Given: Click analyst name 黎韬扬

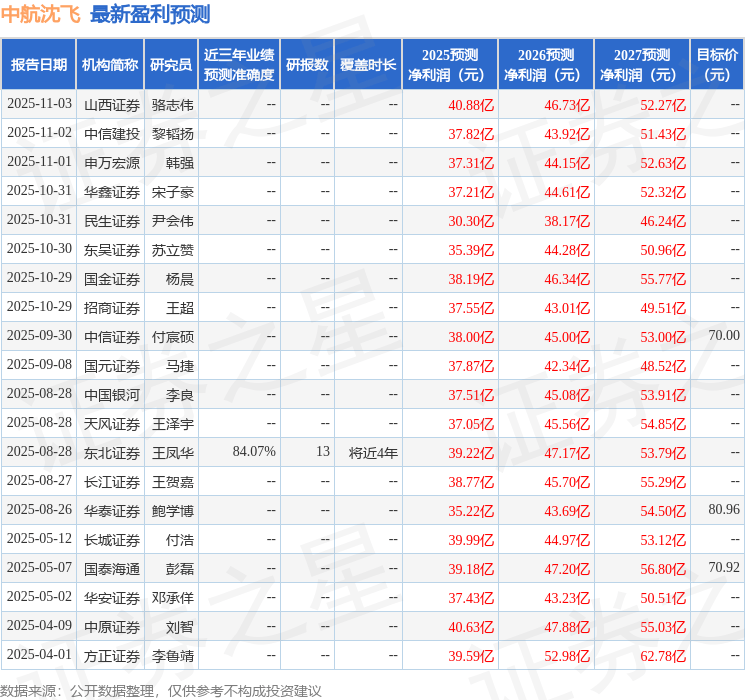Looking at the screenshot, I should (172, 134).
